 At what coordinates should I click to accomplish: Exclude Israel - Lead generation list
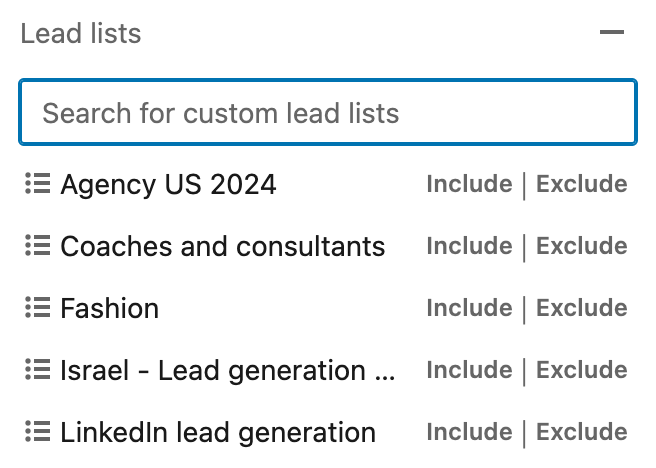582,370
